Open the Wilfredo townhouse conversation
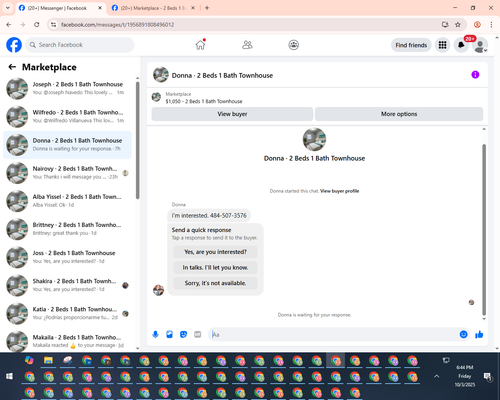500x400 pixels. [67, 116]
